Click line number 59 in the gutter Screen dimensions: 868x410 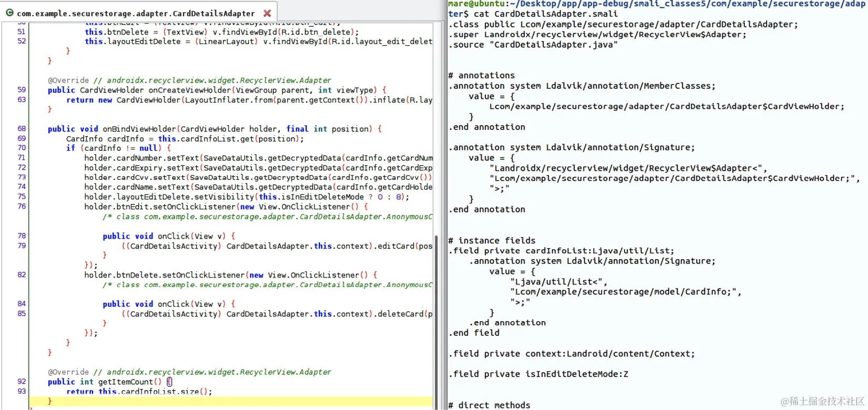pyautogui.click(x=21, y=90)
